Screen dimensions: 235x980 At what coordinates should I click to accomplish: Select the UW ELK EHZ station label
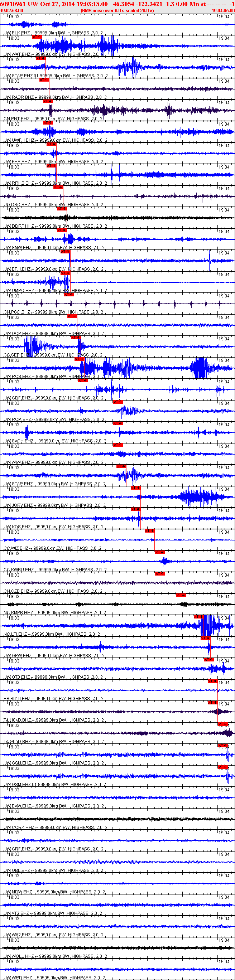[53, 33]
